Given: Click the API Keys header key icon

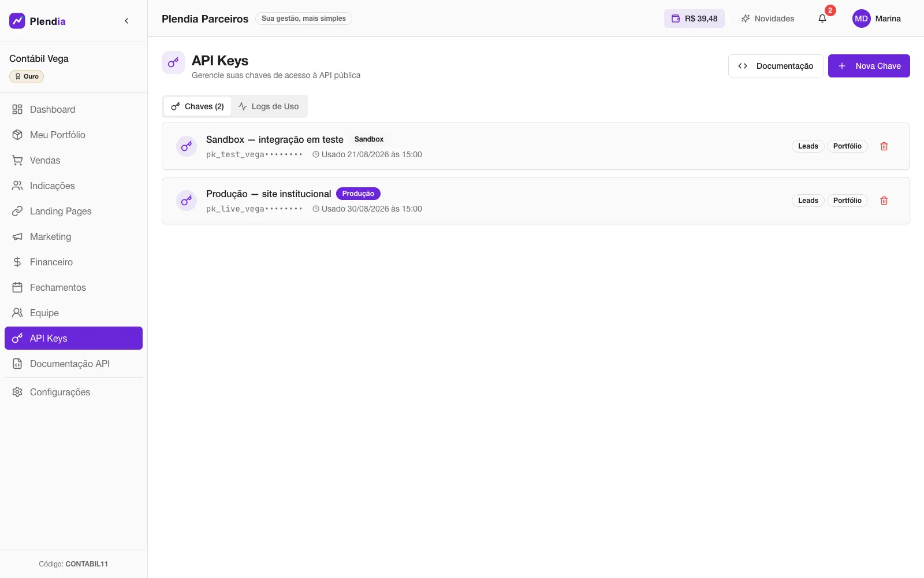Looking at the screenshot, I should 173,62.
